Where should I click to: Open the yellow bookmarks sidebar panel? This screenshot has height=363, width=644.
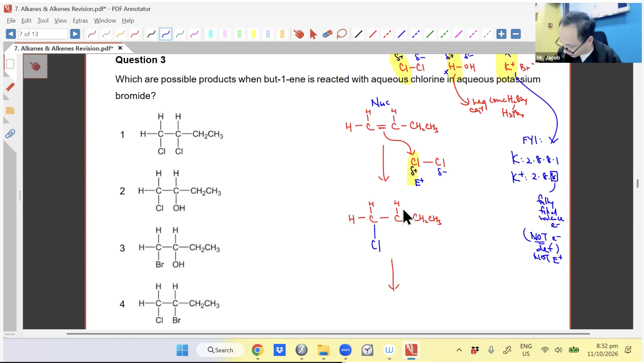[x=10, y=111]
